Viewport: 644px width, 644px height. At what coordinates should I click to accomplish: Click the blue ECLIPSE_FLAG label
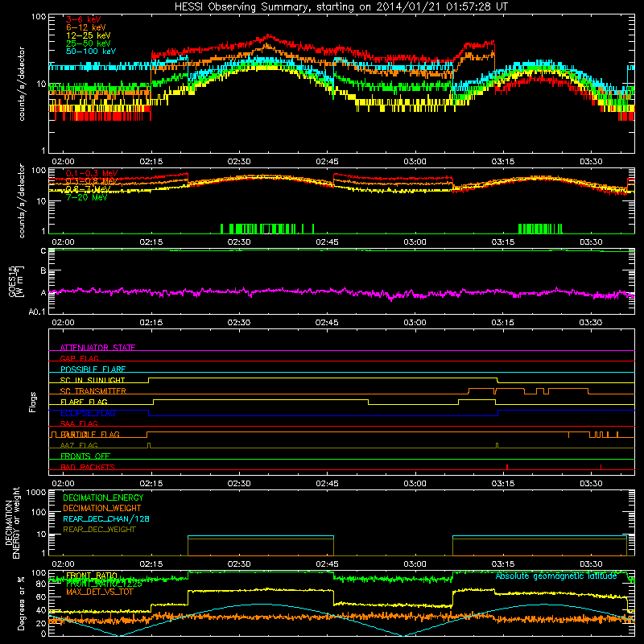[x=88, y=413]
